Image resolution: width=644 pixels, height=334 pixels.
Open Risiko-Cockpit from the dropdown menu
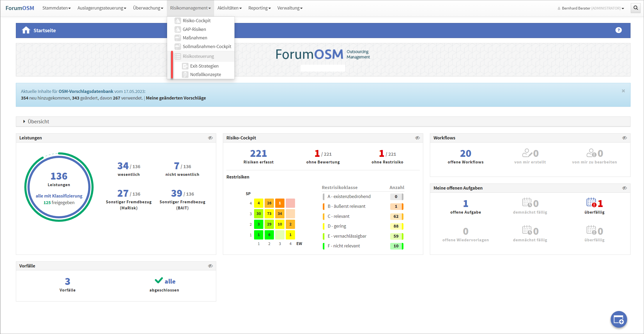[196, 21]
